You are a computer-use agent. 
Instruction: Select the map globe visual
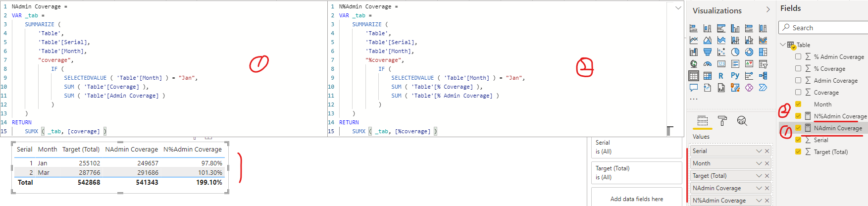tap(694, 64)
